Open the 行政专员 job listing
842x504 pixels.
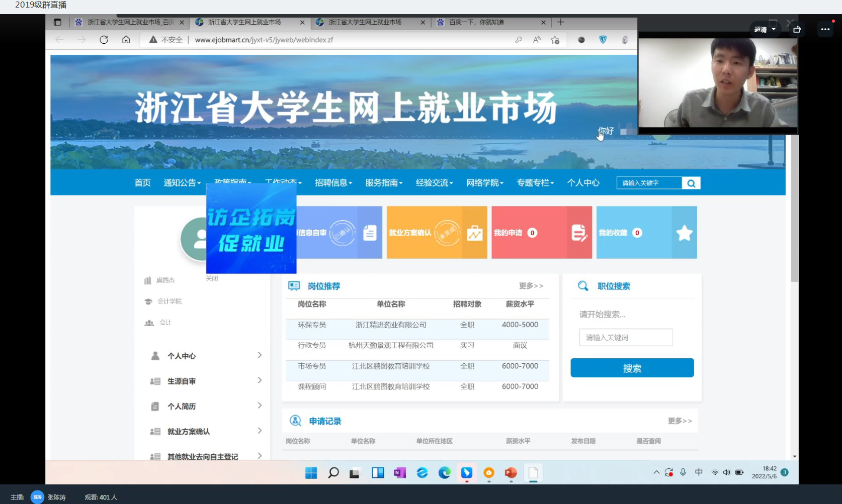312,345
